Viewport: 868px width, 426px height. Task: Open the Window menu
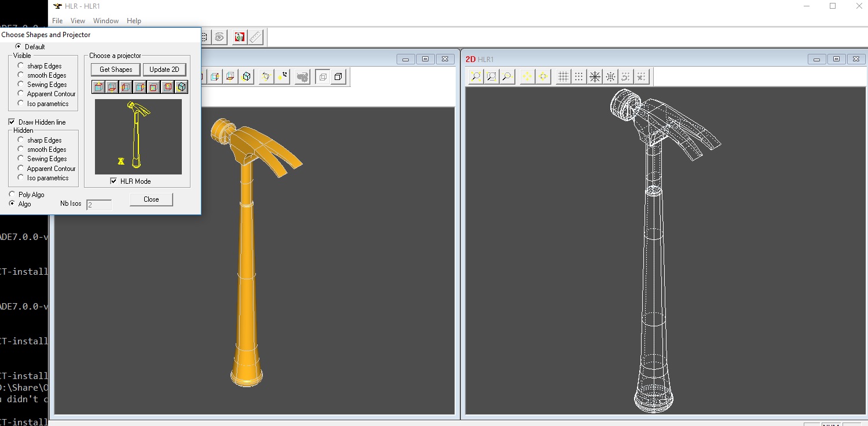pos(106,21)
